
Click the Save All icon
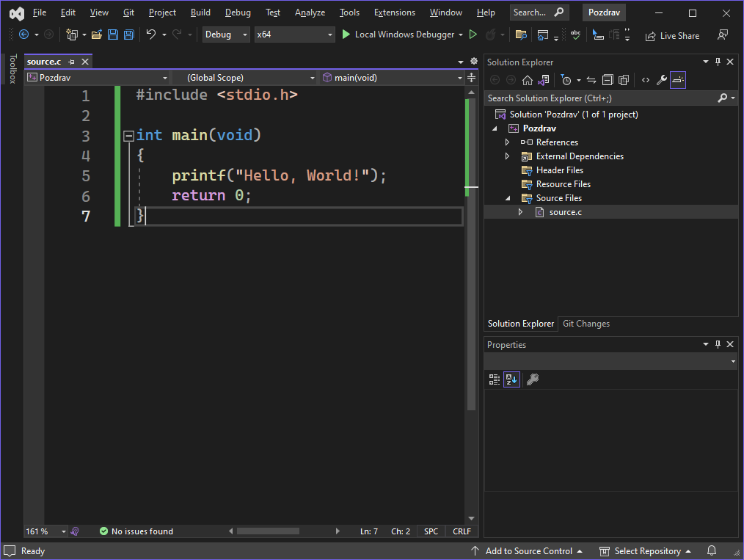[x=128, y=34]
